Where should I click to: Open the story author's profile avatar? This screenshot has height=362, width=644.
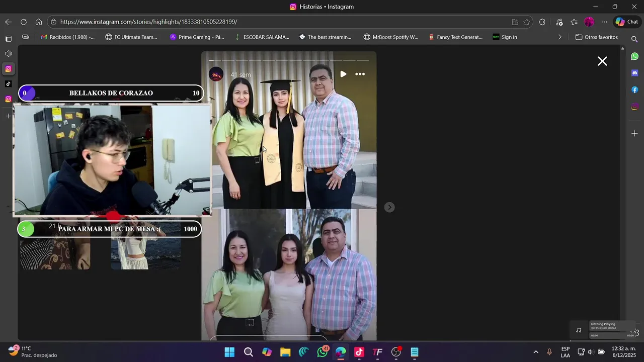click(x=216, y=74)
